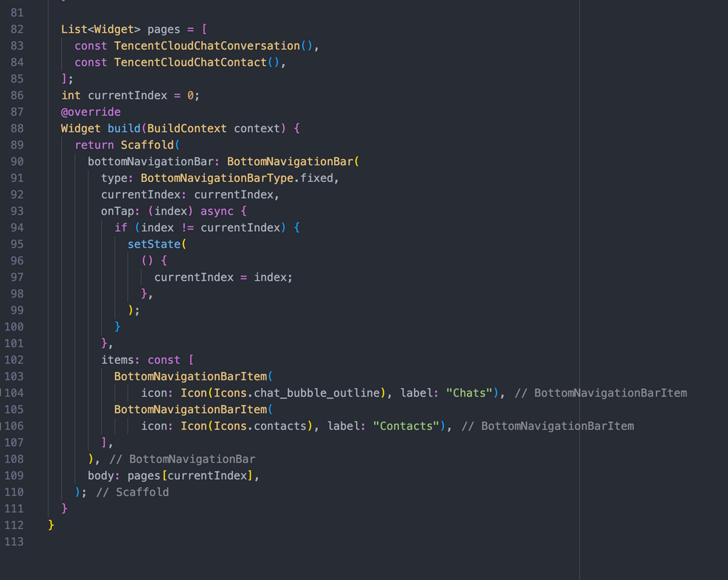Click line number 99 in the gutter

point(17,311)
